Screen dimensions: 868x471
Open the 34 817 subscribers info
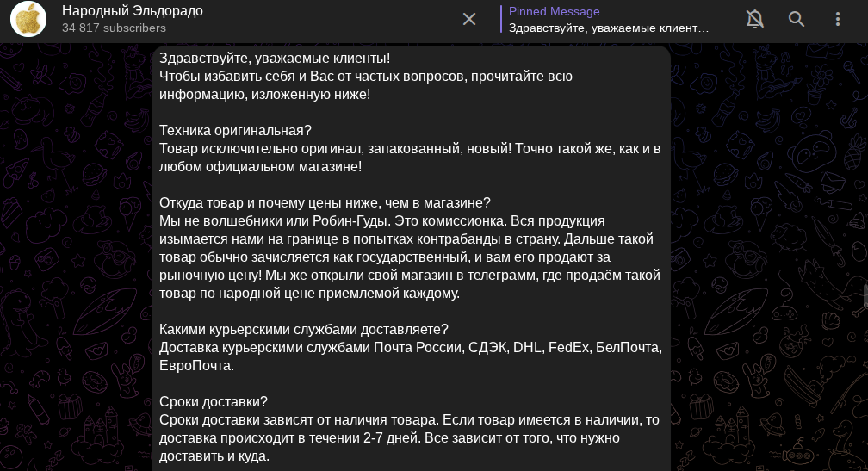[x=114, y=28]
